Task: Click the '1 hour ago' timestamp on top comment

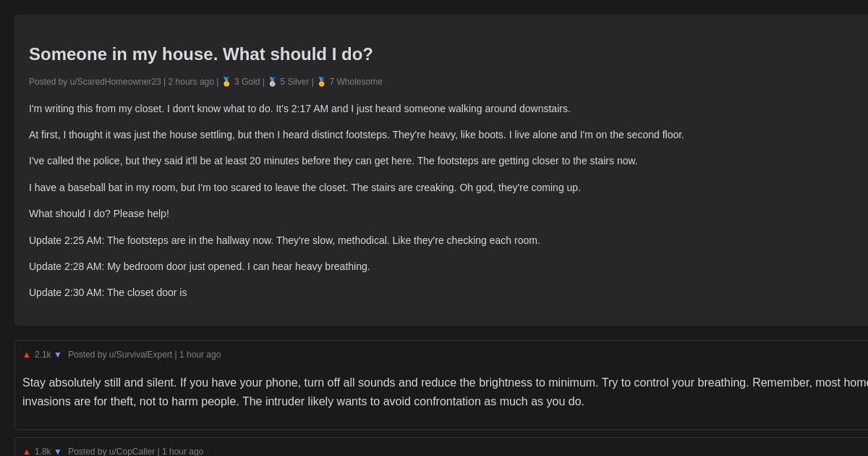Action: click(x=200, y=355)
